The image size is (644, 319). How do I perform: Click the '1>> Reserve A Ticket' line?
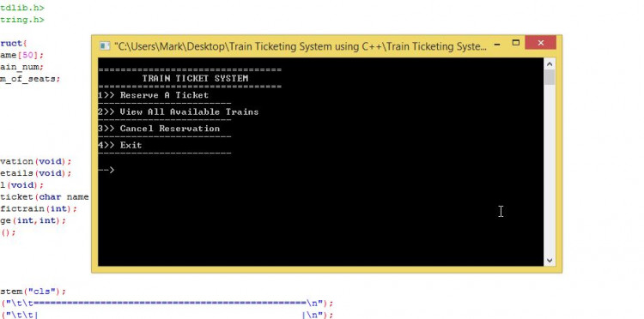coord(153,95)
